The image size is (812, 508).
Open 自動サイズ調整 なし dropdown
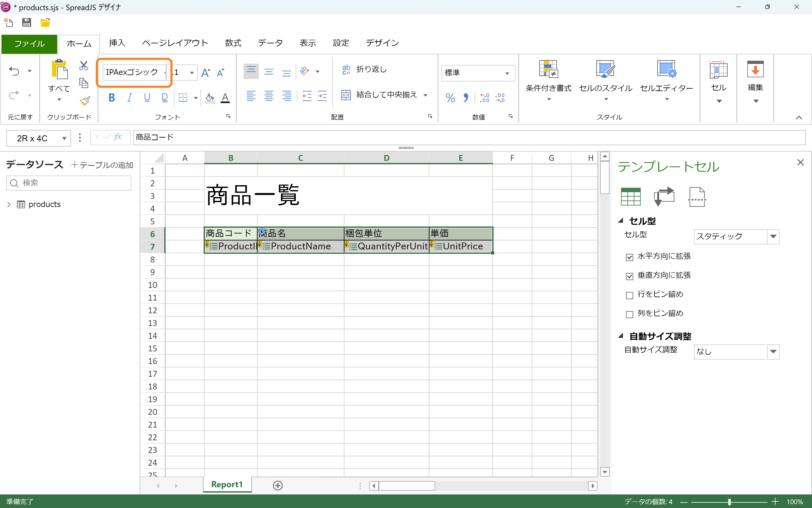773,352
